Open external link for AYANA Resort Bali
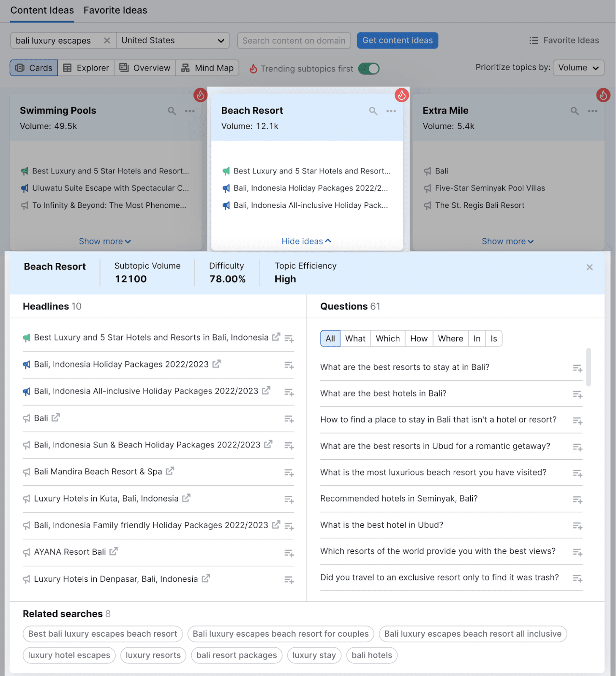616x676 pixels. pos(114,551)
